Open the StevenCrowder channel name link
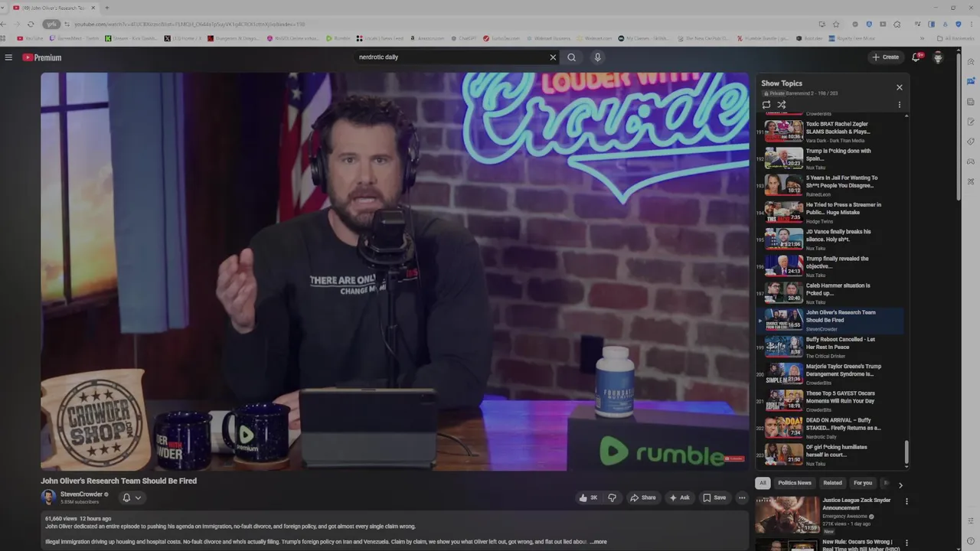Image resolution: width=980 pixels, height=551 pixels. [x=81, y=494]
